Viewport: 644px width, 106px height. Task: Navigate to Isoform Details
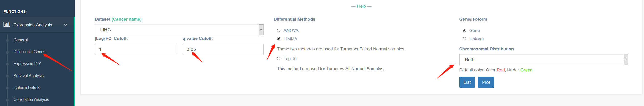tap(27, 88)
